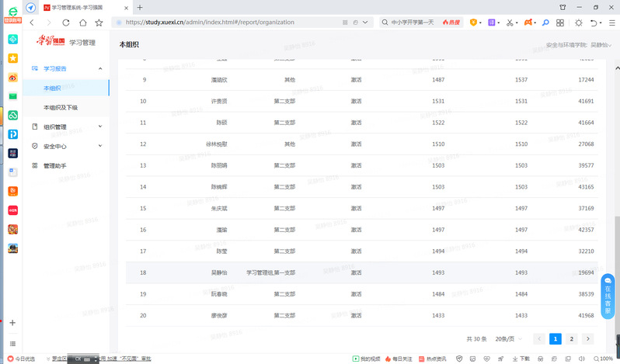The image size is (620, 364).
Task: Click the blue magnifier icon in the toolbar
Action: [546, 23]
